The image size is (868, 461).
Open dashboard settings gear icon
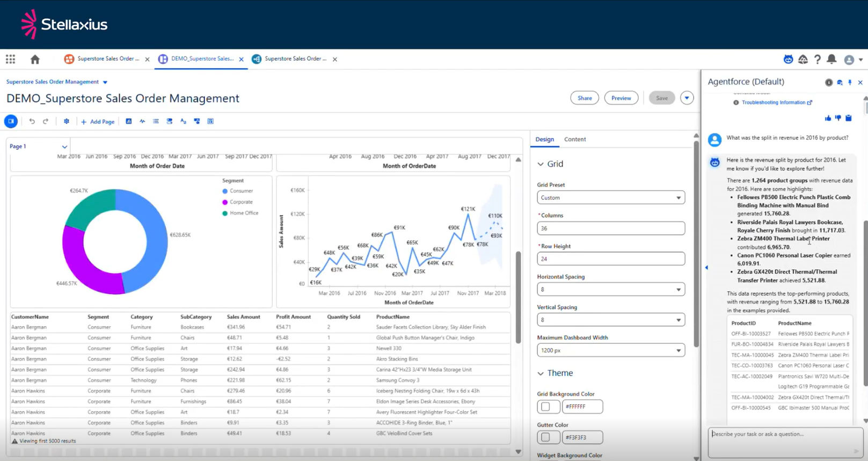point(67,121)
